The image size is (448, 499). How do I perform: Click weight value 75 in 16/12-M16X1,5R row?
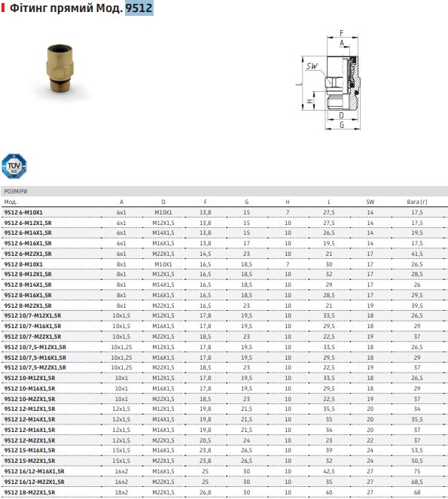[417, 471]
